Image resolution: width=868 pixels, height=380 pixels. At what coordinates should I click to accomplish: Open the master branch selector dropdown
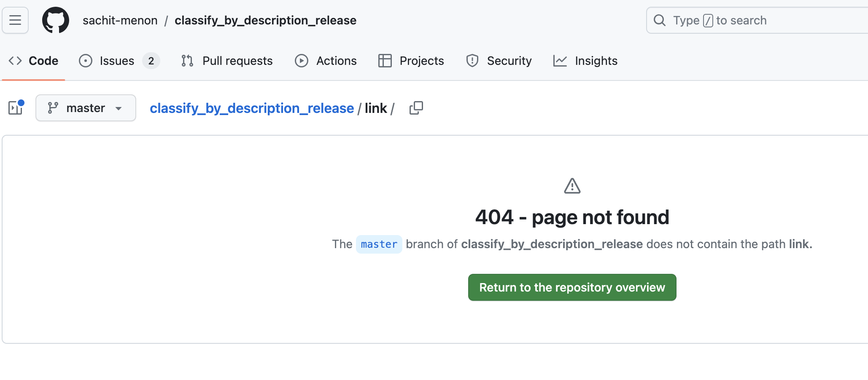[86, 108]
